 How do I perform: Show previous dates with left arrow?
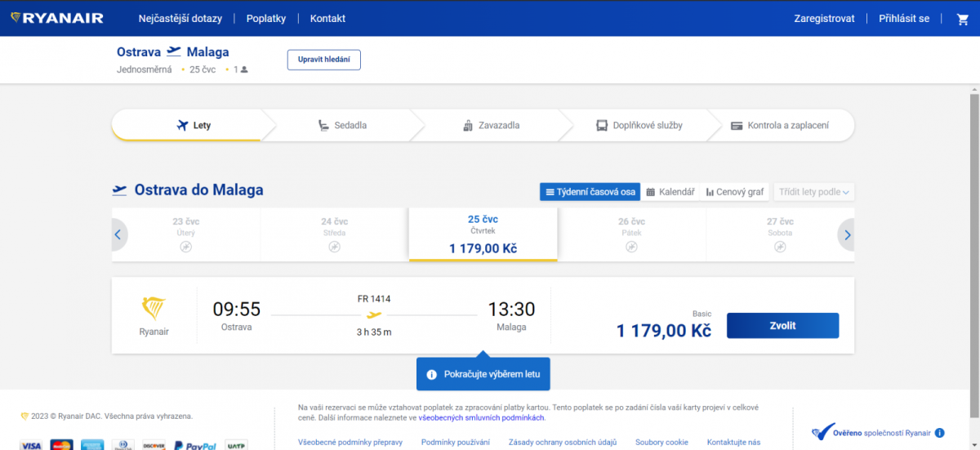(x=118, y=235)
